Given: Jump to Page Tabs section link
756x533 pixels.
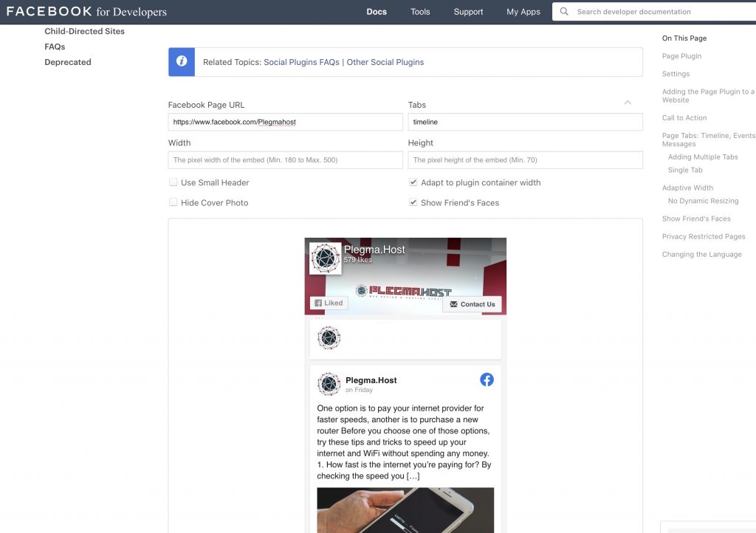Looking at the screenshot, I should 708,140.
